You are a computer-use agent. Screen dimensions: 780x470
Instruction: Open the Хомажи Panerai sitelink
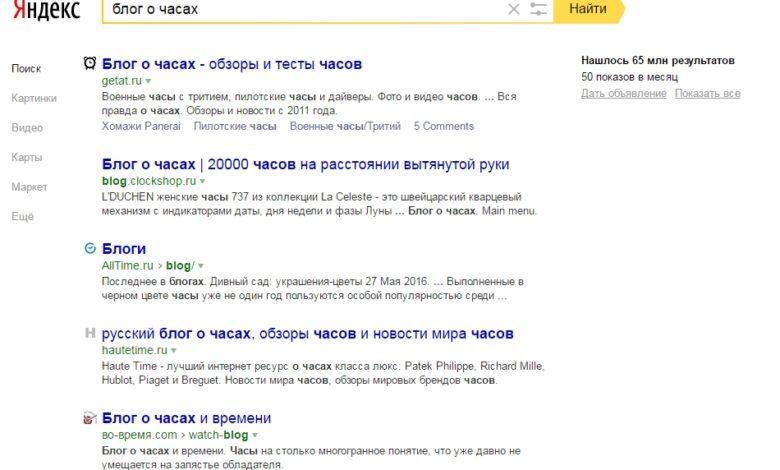click(x=141, y=126)
